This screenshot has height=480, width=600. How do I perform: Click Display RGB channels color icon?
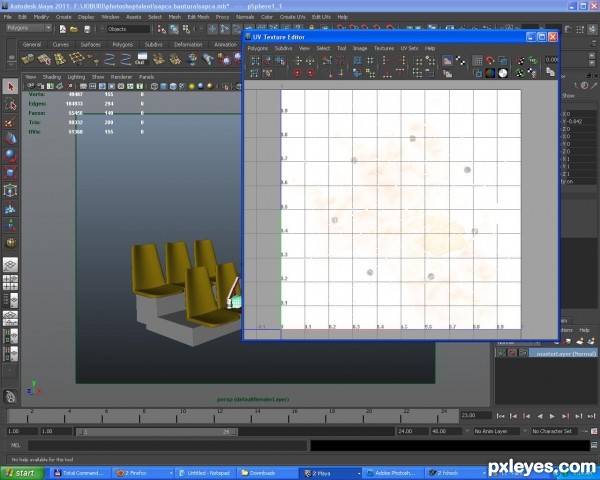point(490,73)
